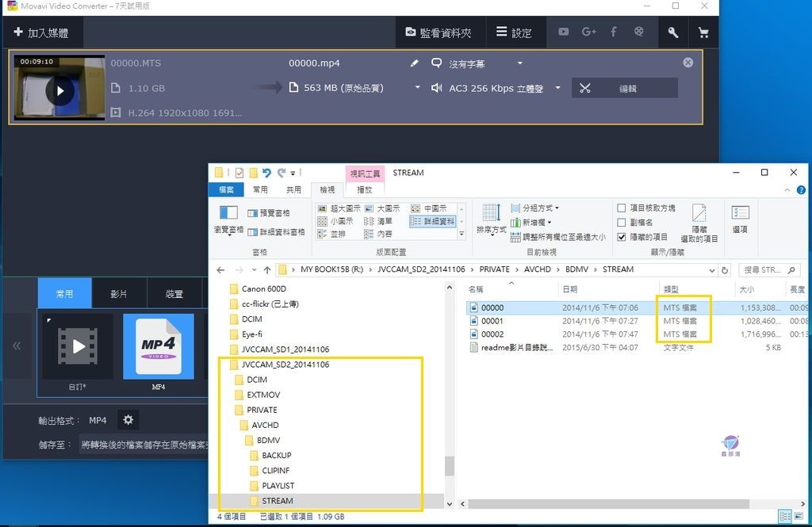Select list layout in Explorer
This screenshot has height=527, width=812.
click(x=378, y=221)
